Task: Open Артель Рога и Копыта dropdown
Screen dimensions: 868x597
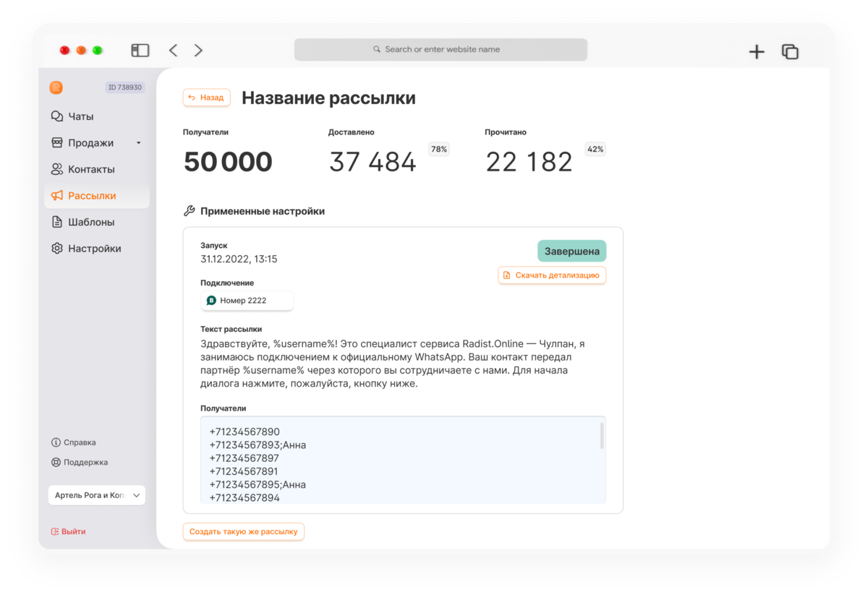Action: (97, 495)
